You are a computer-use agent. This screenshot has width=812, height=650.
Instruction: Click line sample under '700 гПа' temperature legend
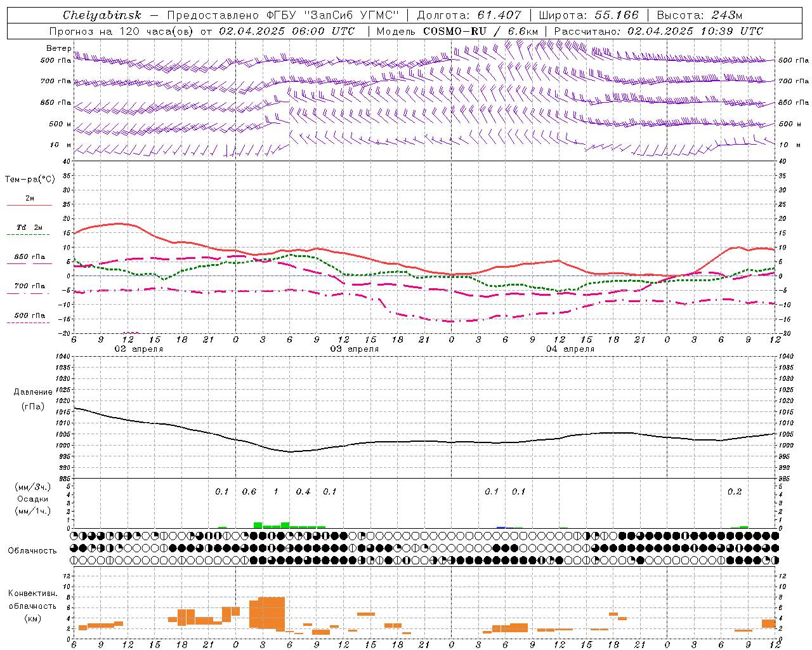point(29,294)
